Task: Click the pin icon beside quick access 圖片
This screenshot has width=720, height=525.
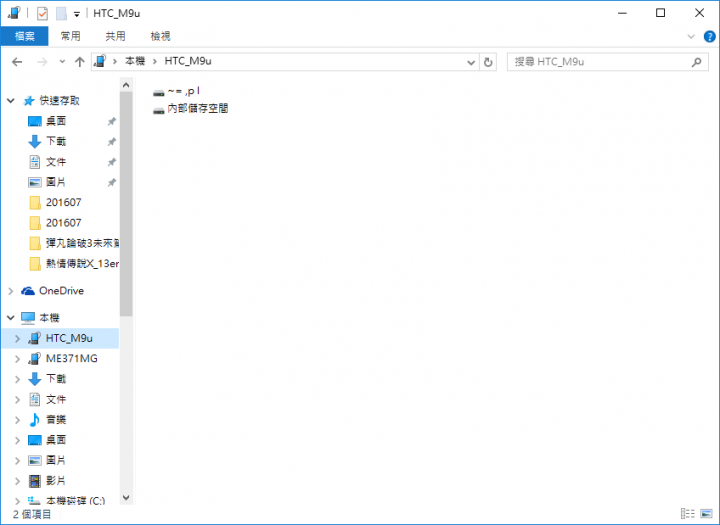Action: point(112,182)
